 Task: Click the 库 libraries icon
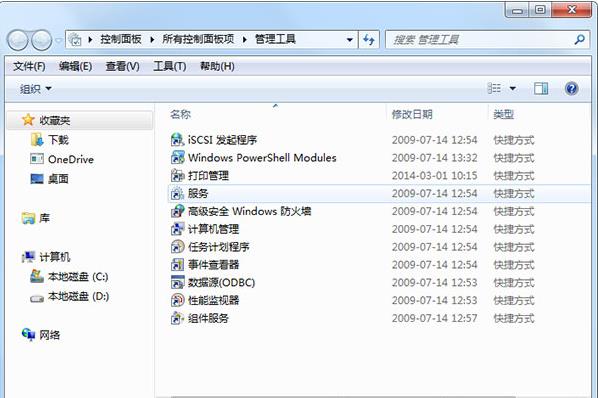[28, 218]
